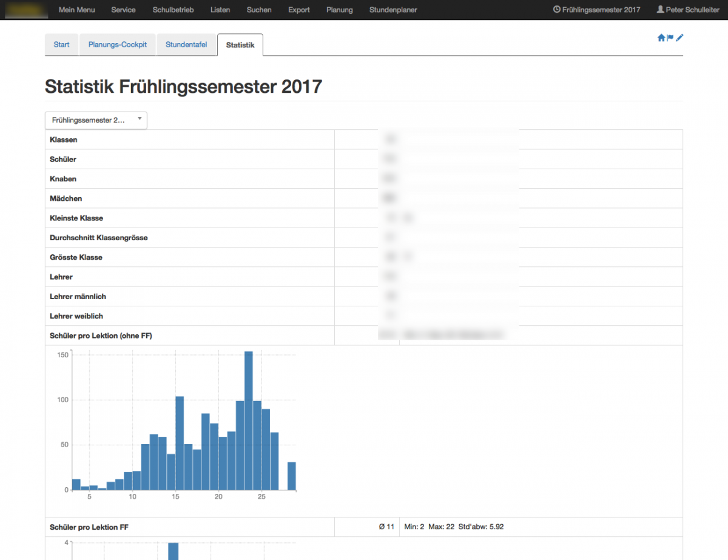Open the Schulbetrieb menu
Image resolution: width=728 pixels, height=560 pixels.
tap(173, 10)
